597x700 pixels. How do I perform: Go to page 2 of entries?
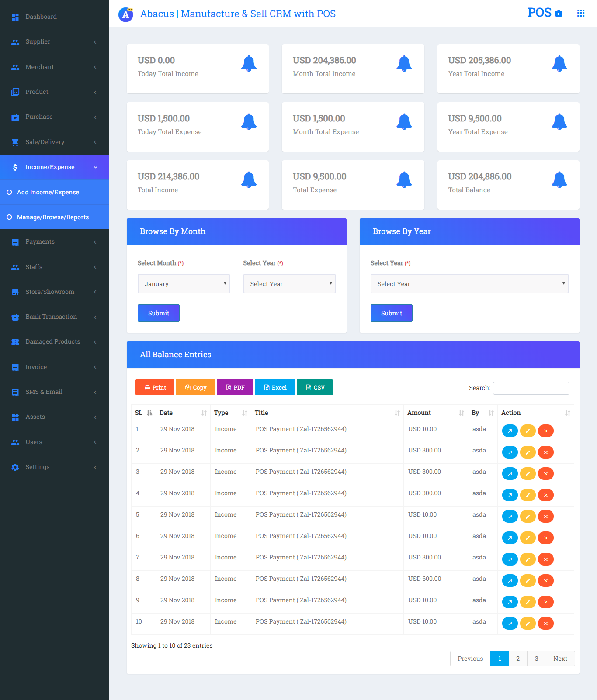(518, 659)
